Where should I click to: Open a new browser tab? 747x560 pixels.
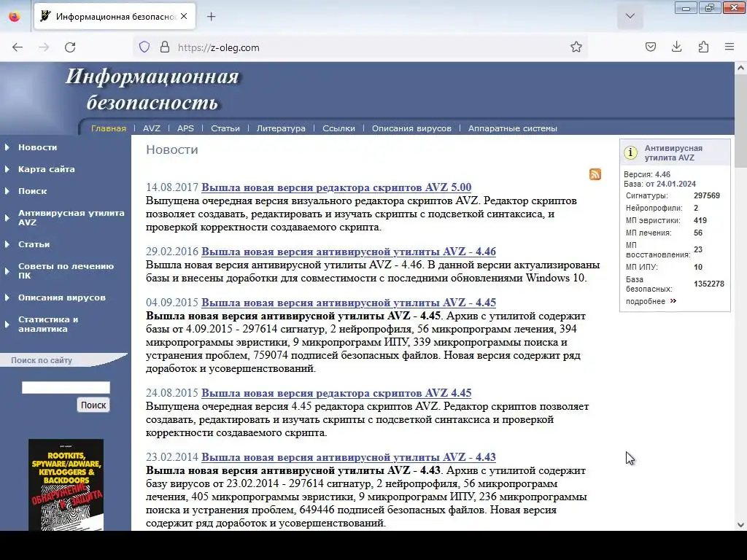tap(212, 17)
